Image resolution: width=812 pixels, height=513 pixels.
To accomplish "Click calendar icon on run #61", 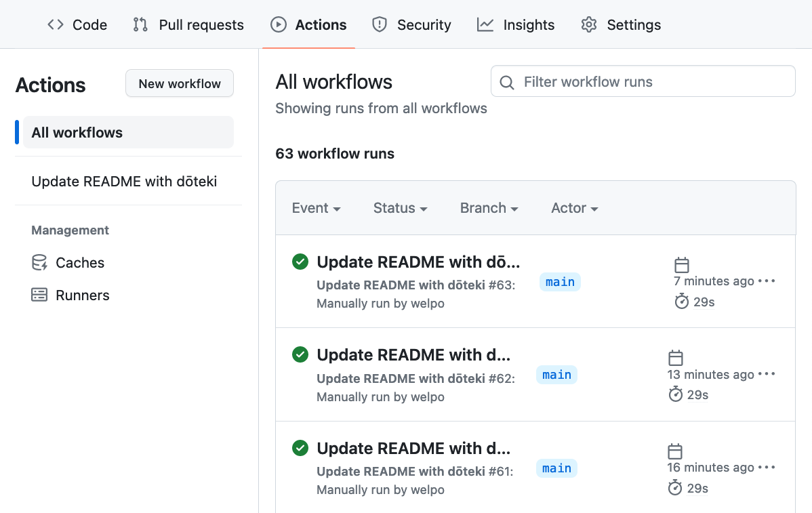I will tap(675, 451).
